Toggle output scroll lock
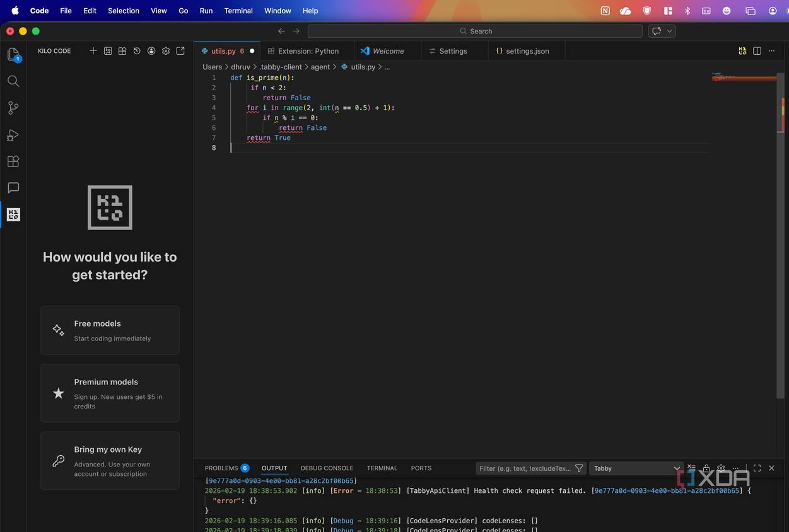 coord(706,468)
